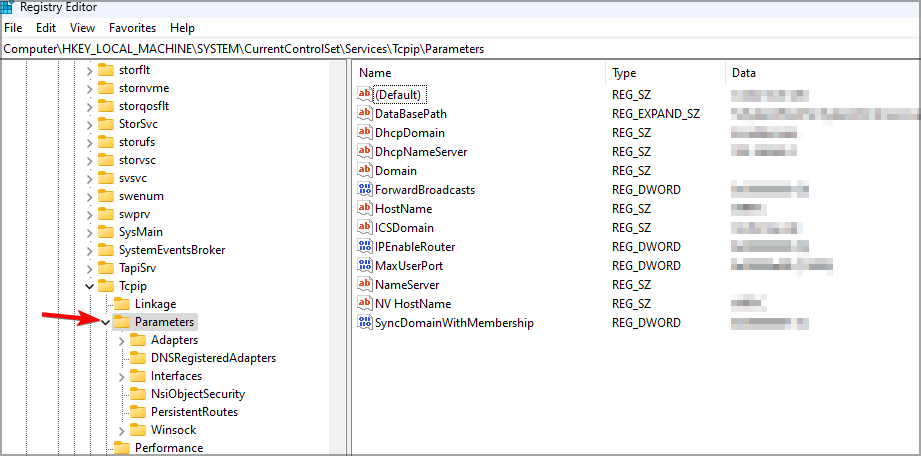Click the Domain string value icon
This screenshot has width=921, height=456.
pyautogui.click(x=365, y=170)
